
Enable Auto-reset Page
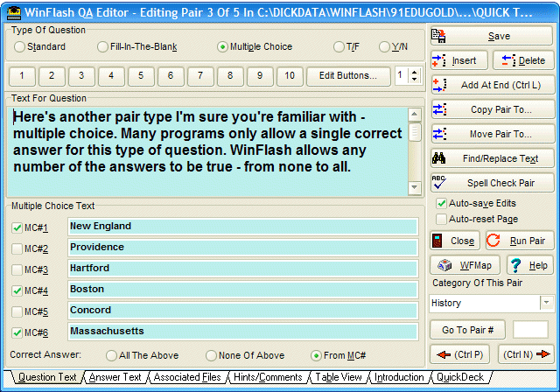441,219
